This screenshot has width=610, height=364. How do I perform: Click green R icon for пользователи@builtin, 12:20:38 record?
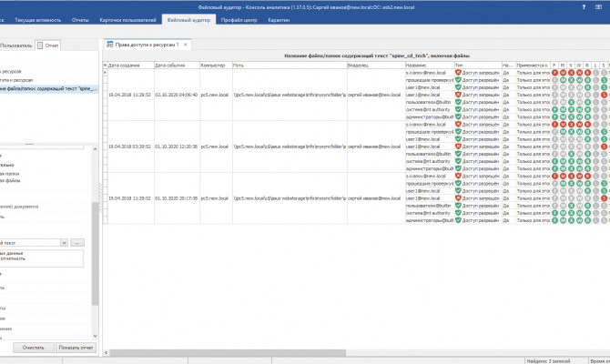pos(587,154)
